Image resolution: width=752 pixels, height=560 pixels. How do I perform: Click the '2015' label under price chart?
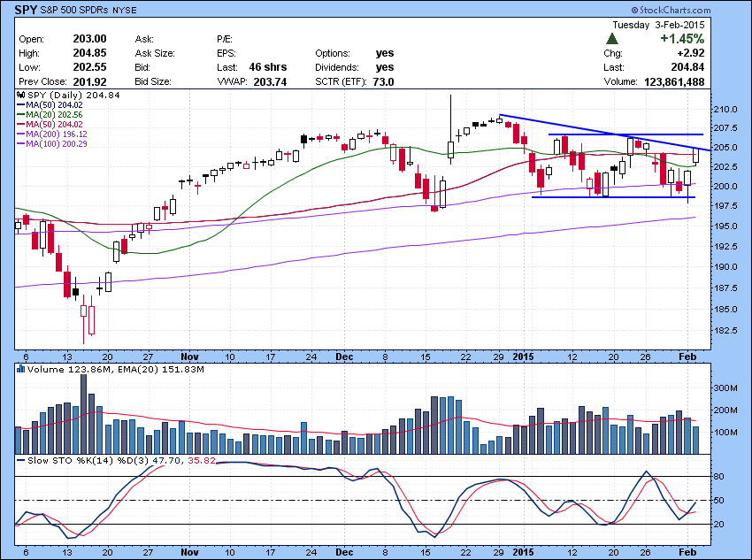coord(523,357)
